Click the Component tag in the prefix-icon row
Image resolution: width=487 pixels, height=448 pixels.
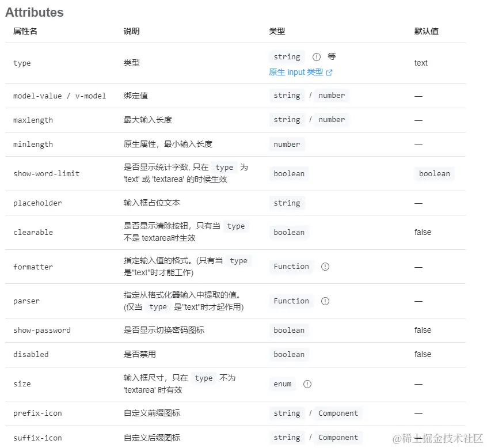click(338, 413)
